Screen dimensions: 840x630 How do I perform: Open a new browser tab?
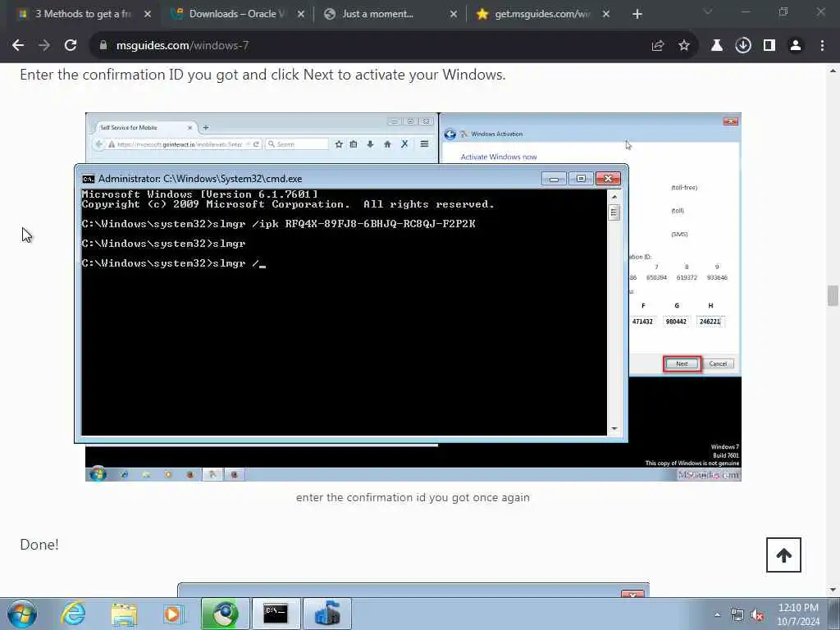coord(637,14)
